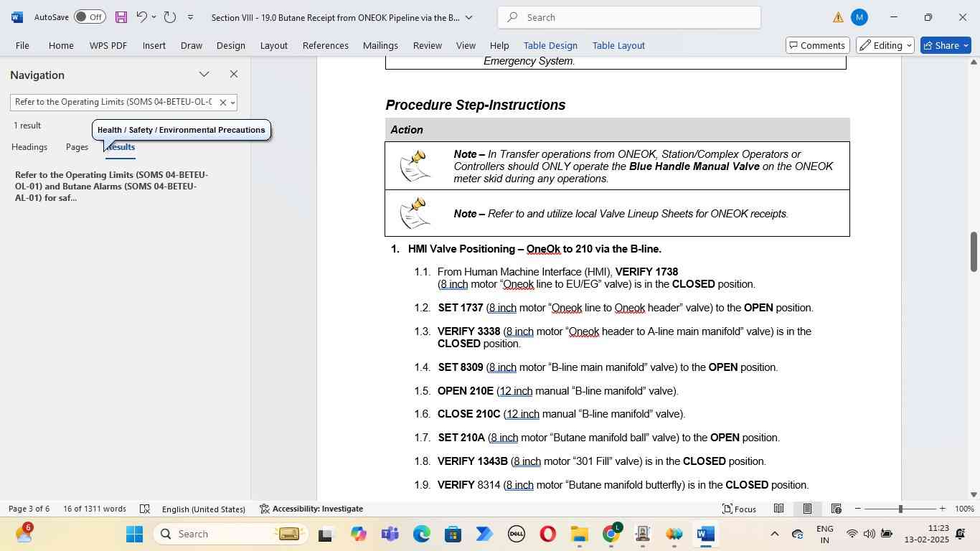Open the References tab

pos(326,45)
